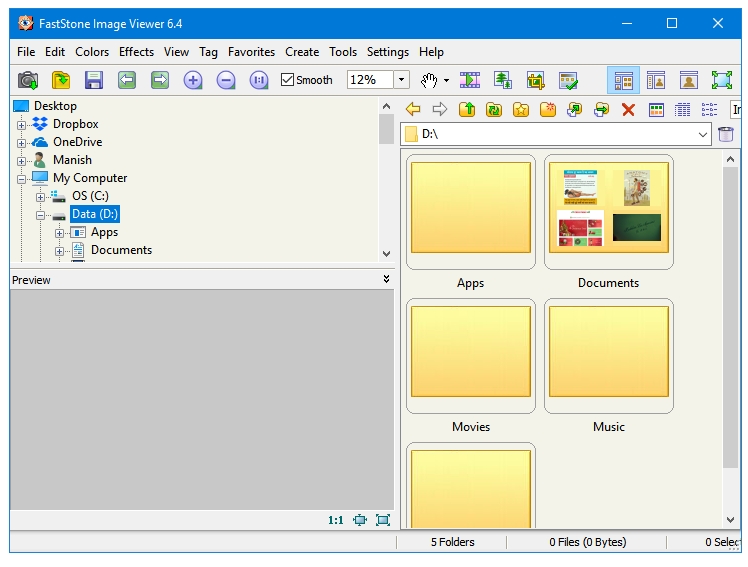Click the 1:1 button in Preview panel

pyautogui.click(x=336, y=520)
